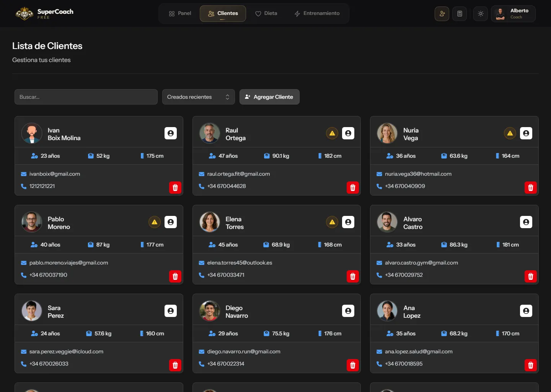Screen dimensions: 551x392
Task: Delete client Ana Lopez
Action: coord(531,365)
